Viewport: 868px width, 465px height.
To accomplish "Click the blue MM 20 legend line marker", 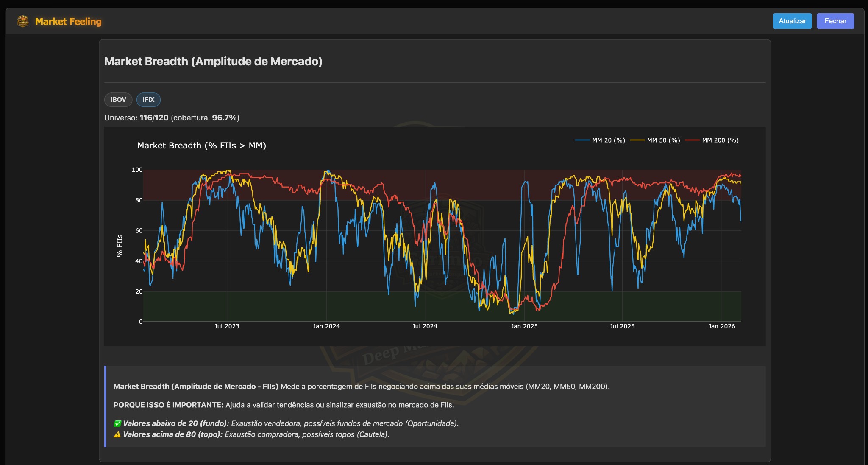I will (x=583, y=140).
